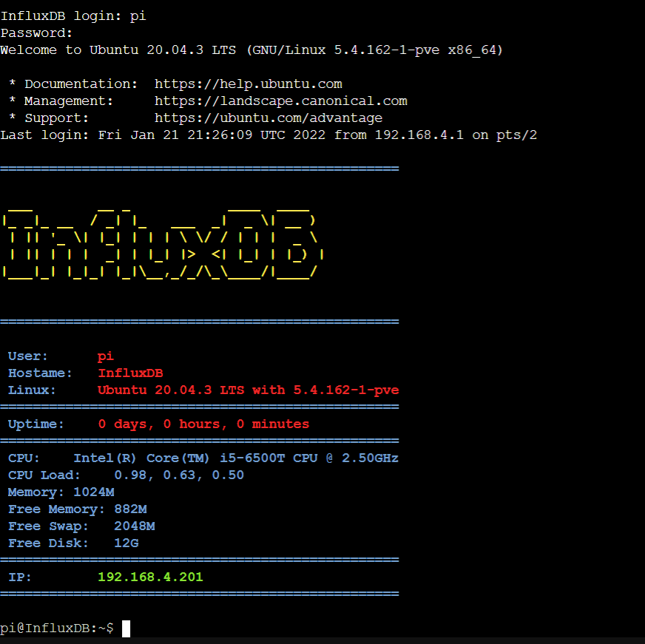Screen dimensions: 645x644
Task: Click '192.168.4.1' in the last login line
Action: pos(419,135)
